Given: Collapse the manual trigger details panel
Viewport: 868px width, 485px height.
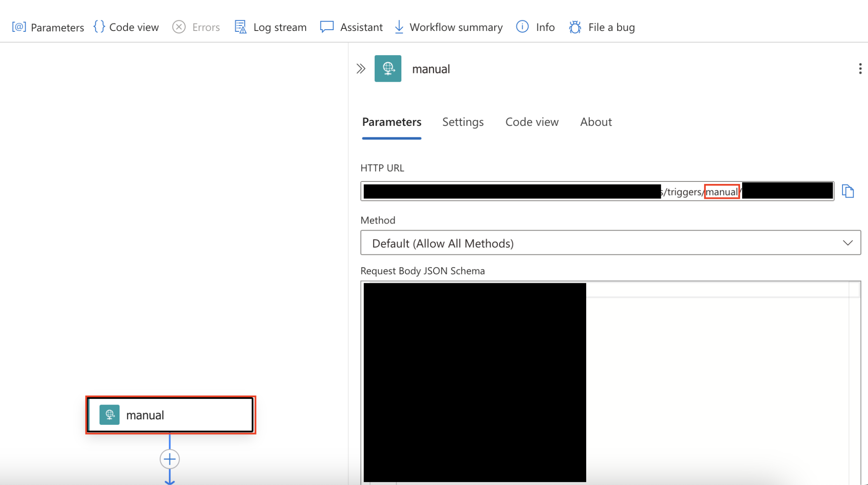Looking at the screenshot, I should (361, 68).
